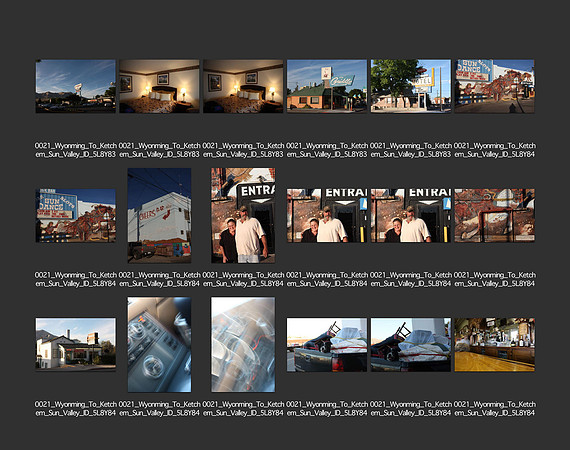Select the green-roofed building with sign thumbnail
The width and height of the screenshot is (570, 450).
click(x=327, y=86)
